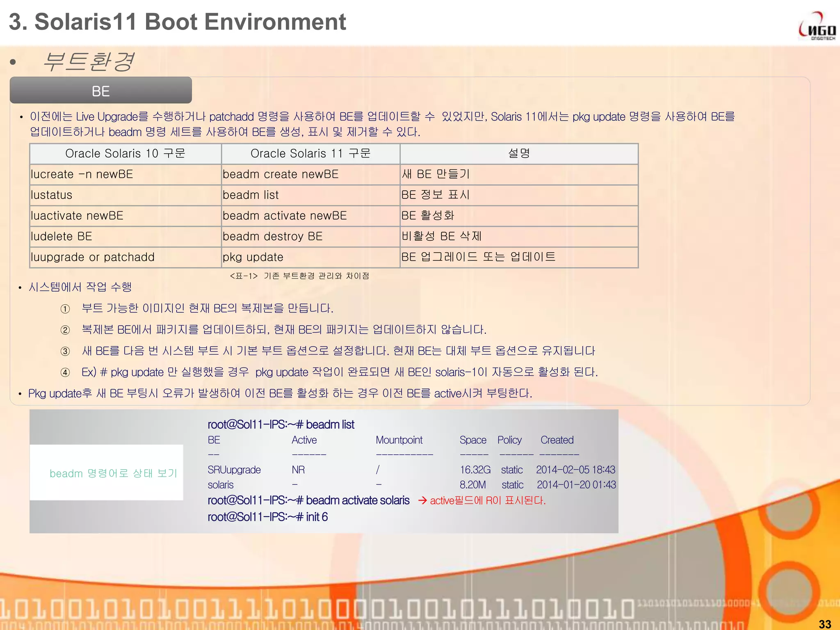Click the init 6 command line

pos(268,517)
